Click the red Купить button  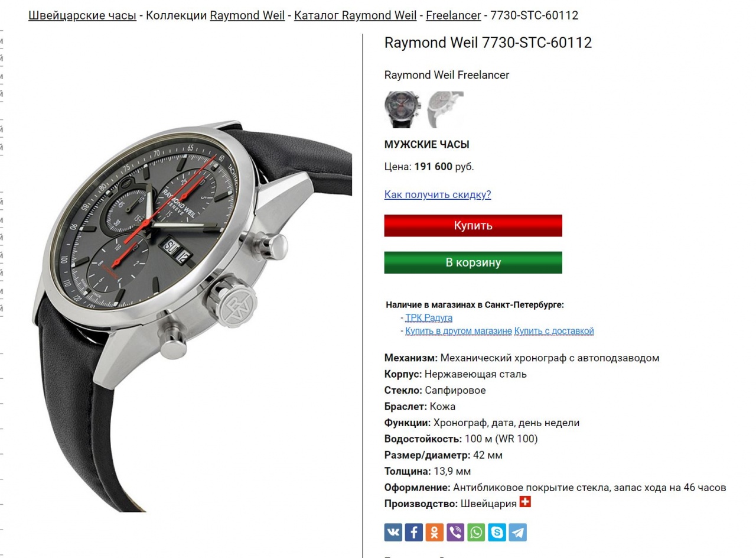coord(473,226)
